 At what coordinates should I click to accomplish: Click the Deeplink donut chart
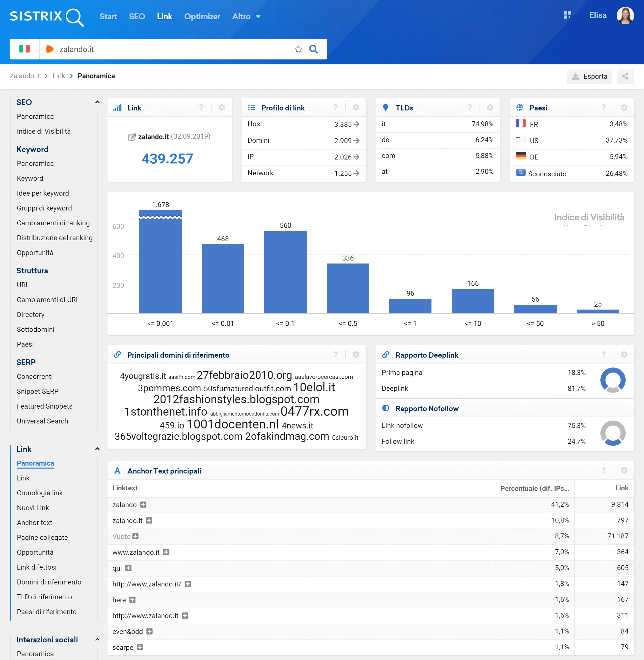tap(613, 380)
